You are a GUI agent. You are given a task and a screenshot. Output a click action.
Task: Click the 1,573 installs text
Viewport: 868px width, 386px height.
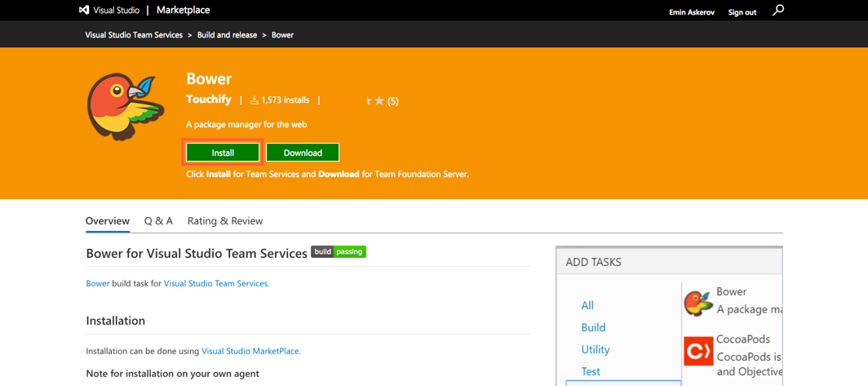[x=285, y=100]
